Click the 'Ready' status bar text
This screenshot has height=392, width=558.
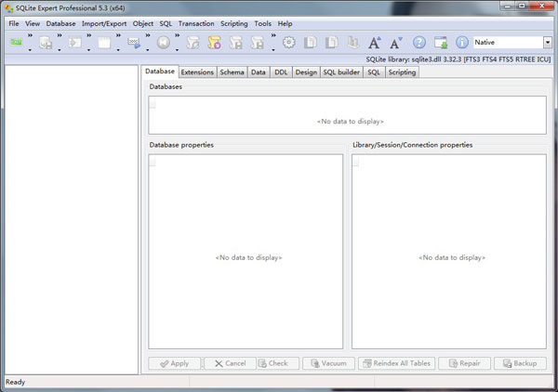click(x=15, y=382)
